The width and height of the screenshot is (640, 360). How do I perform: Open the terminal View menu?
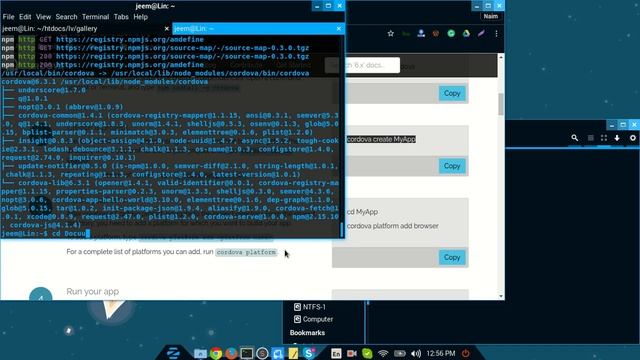[x=43, y=17]
